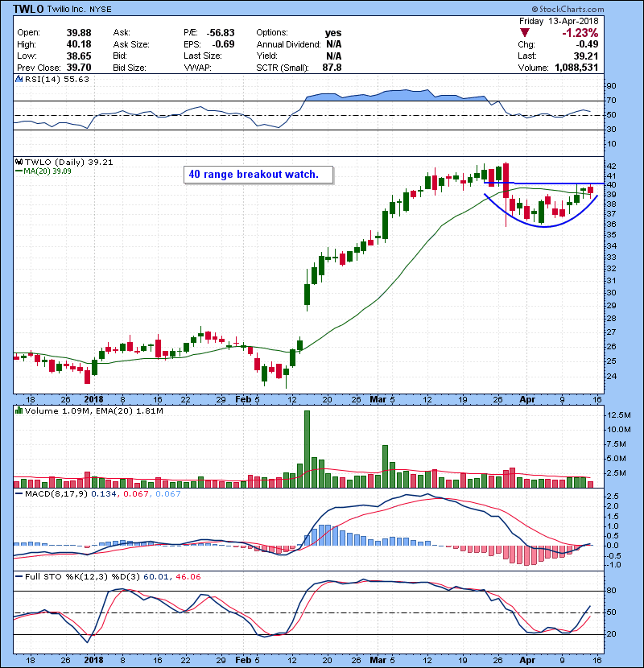This screenshot has width=644, height=668.
Task: Click the Volume value 1,088,531
Action: coord(576,68)
